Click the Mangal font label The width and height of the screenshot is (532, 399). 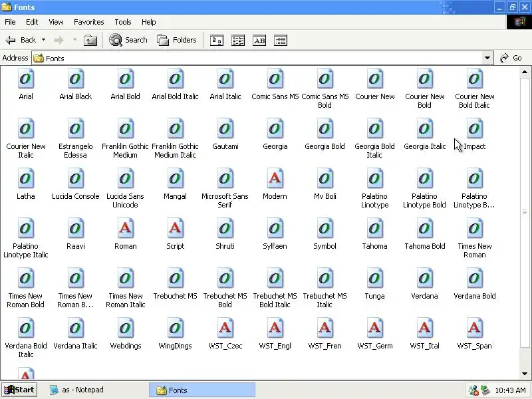point(176,196)
